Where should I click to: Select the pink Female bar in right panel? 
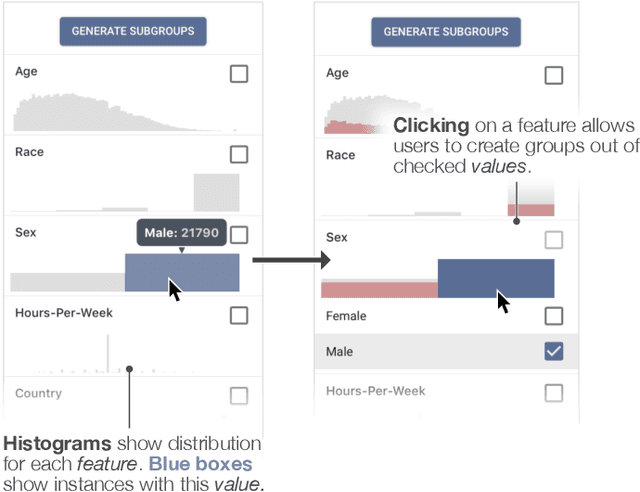pos(379,289)
